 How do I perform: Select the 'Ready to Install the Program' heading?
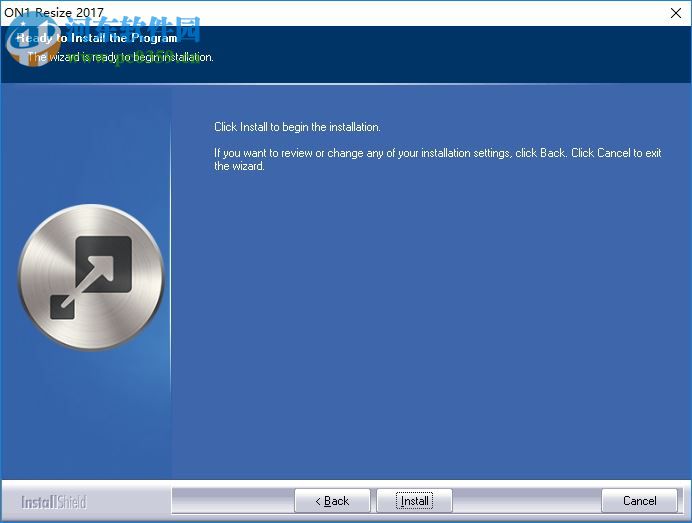[97, 38]
